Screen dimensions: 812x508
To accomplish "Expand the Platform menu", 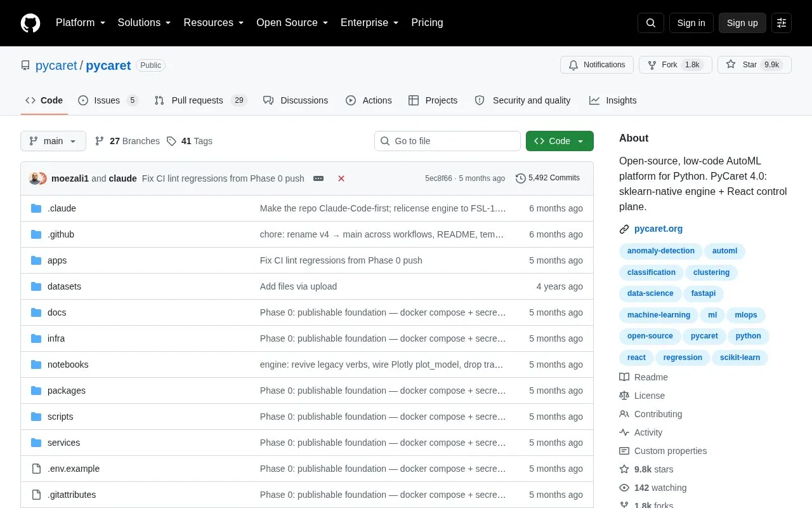I will [x=81, y=23].
